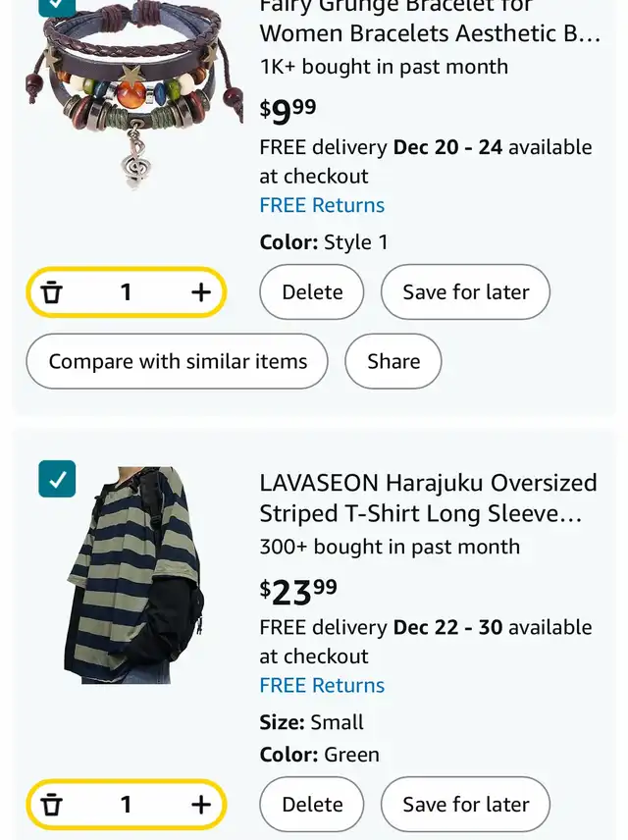Click the striped T-shirt product image
Screen dimensions: 628x840
[134, 575]
